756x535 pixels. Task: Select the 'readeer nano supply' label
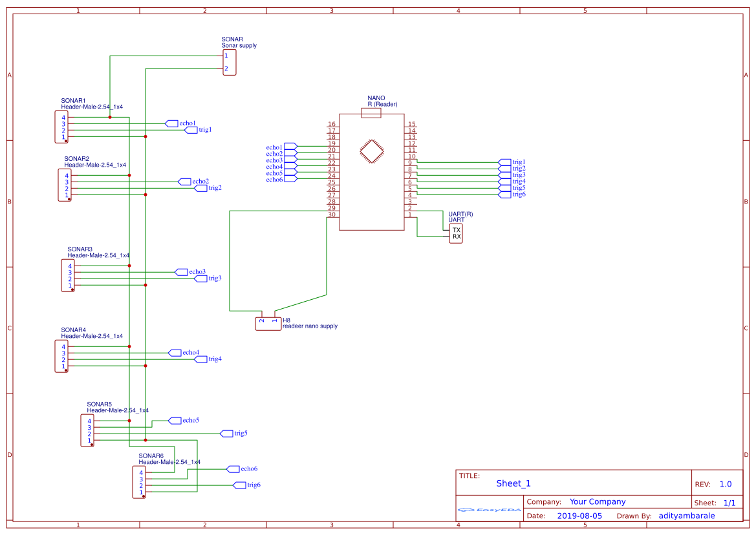pyautogui.click(x=310, y=326)
